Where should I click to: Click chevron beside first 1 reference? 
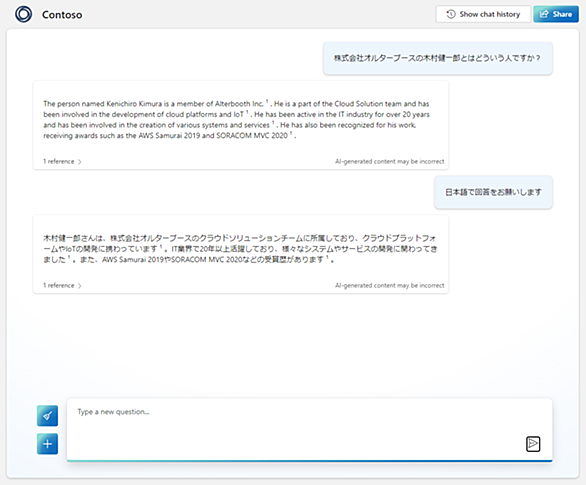tap(80, 162)
